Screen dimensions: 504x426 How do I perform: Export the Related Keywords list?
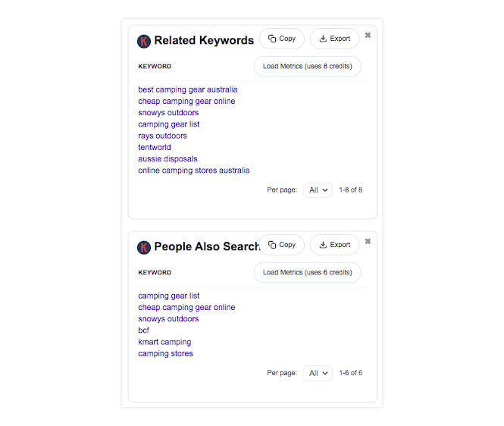coord(334,39)
